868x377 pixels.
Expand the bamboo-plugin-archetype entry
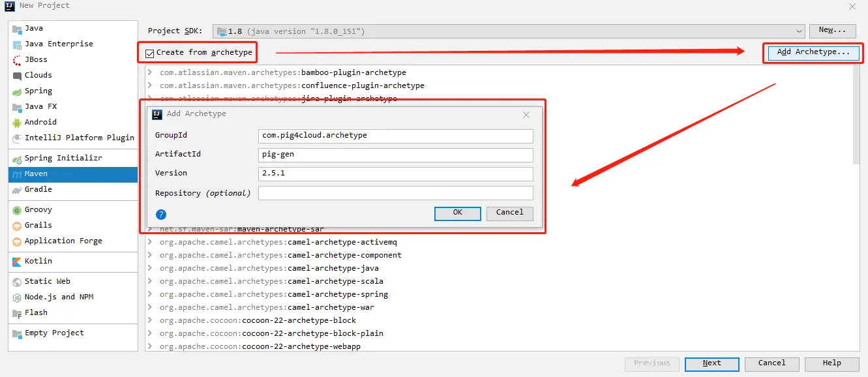tap(151, 72)
